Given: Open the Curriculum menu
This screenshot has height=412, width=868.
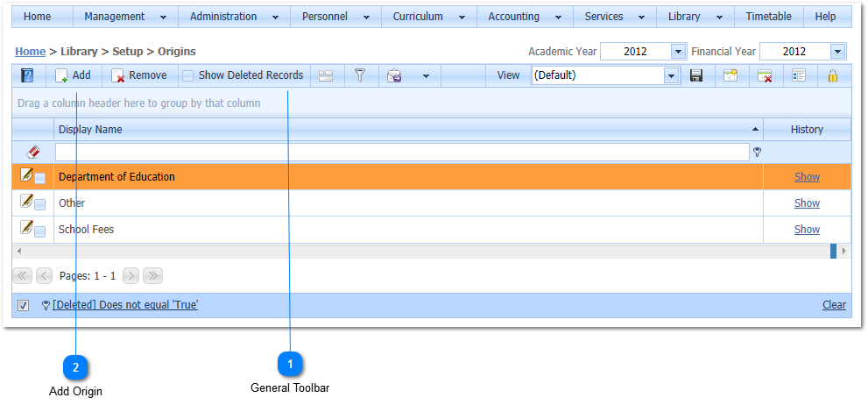Looking at the screenshot, I should (x=426, y=17).
